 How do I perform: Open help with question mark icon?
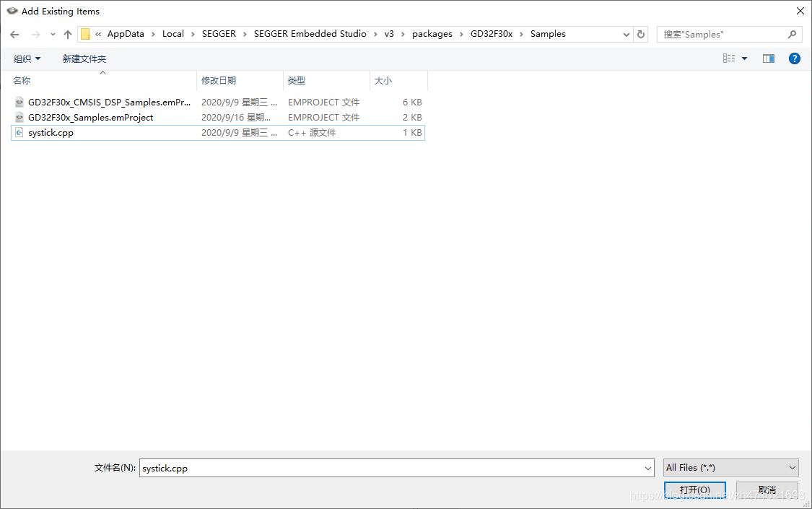795,58
